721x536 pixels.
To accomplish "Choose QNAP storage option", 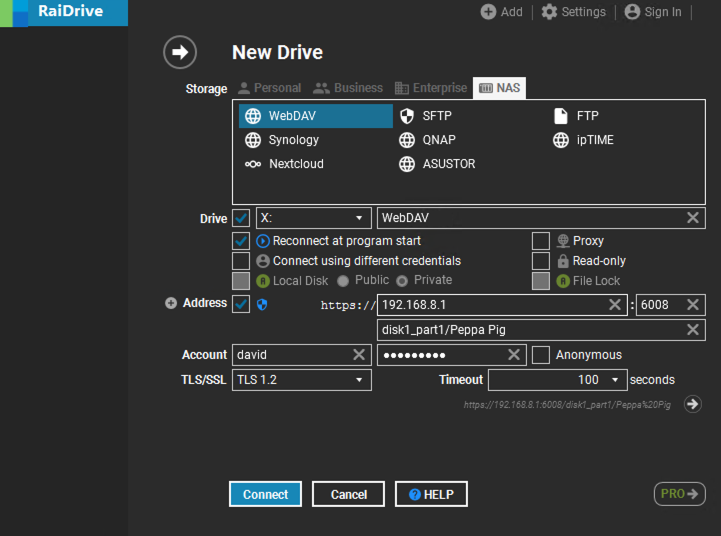I will (x=427, y=140).
